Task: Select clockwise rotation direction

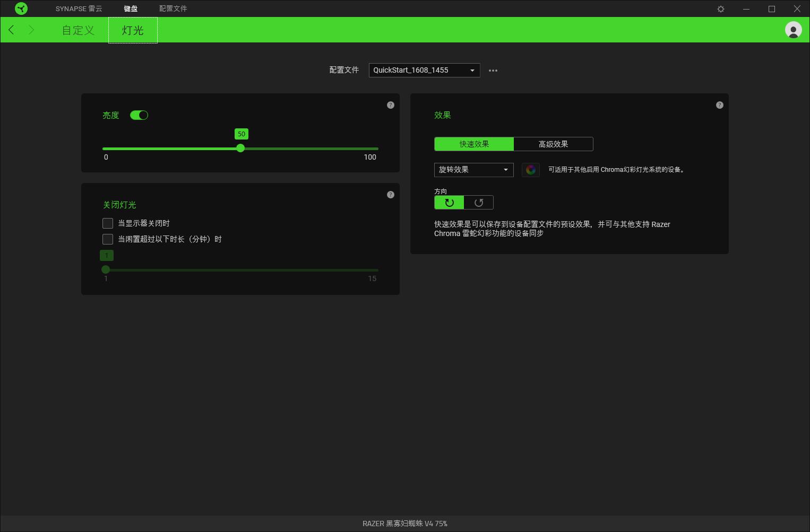Action: click(449, 203)
